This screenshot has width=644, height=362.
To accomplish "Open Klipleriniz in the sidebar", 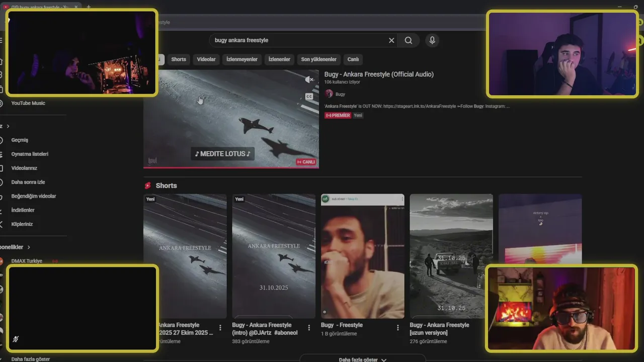I will coord(22,224).
